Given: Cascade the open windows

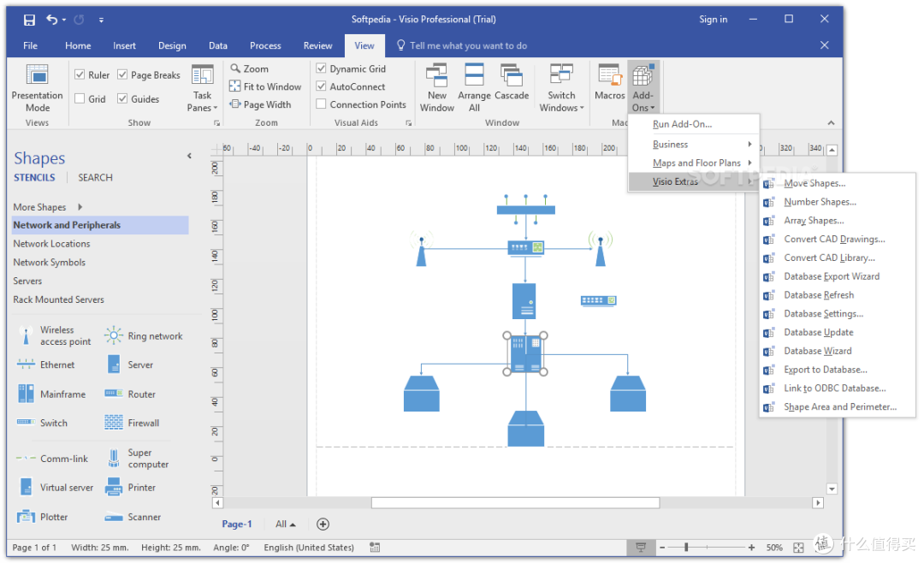Looking at the screenshot, I should pos(512,82).
